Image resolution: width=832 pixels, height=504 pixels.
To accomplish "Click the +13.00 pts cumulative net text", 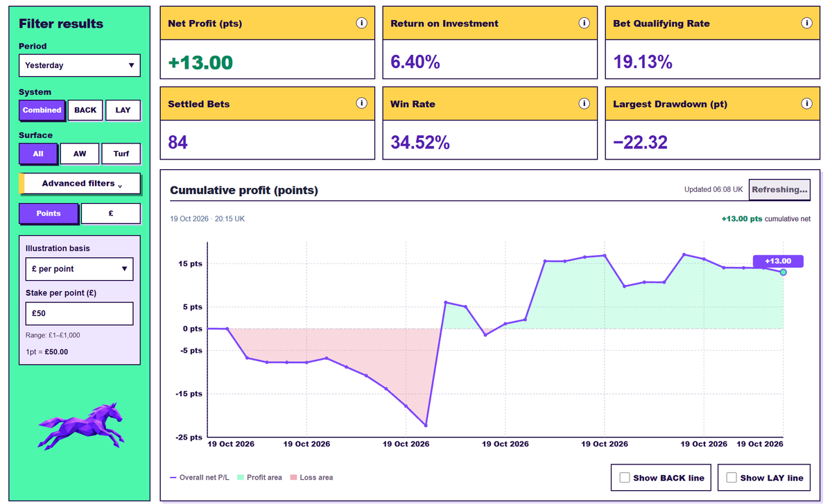I will pyautogui.click(x=765, y=219).
